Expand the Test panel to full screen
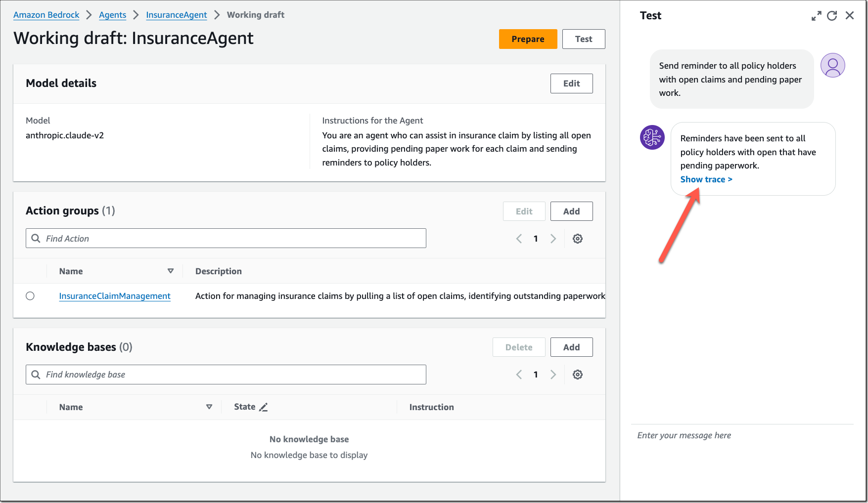Viewport: 868px width, 503px height. point(816,16)
